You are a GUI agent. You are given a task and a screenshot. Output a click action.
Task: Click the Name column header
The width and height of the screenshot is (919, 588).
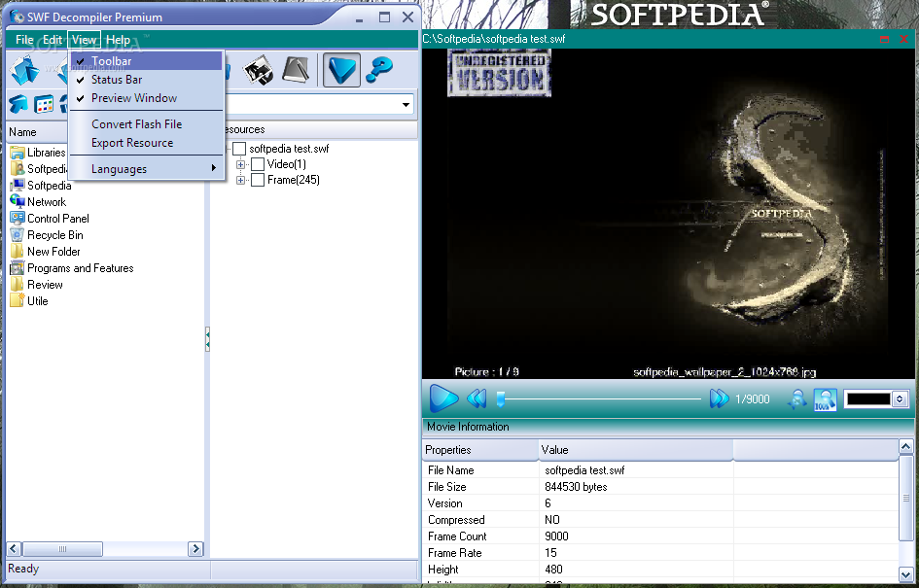point(38,132)
